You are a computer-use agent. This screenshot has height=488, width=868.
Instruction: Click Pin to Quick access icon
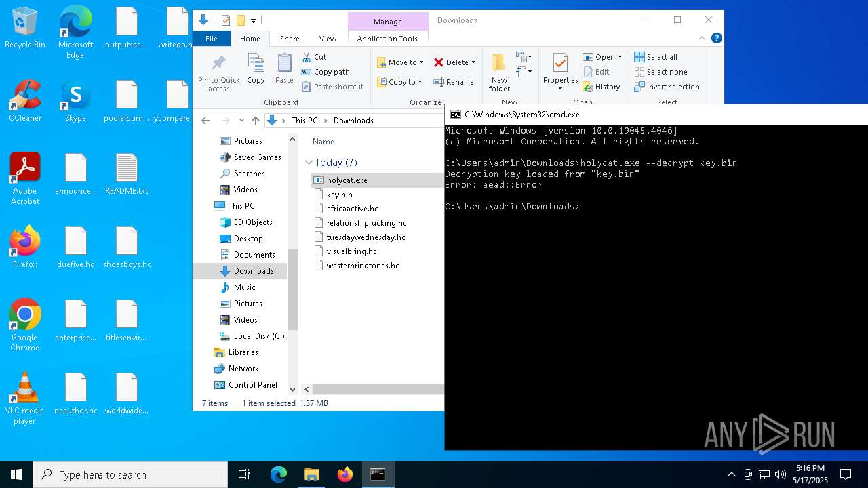tap(219, 73)
